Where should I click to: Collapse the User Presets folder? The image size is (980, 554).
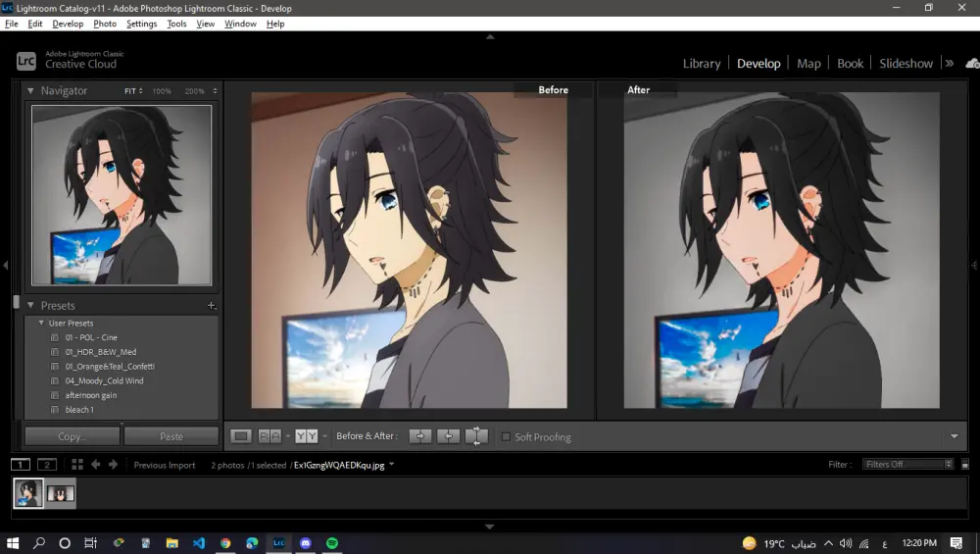(x=41, y=324)
